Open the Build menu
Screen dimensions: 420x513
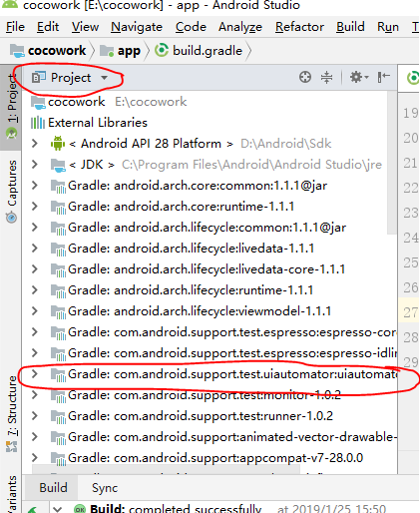coord(350,27)
